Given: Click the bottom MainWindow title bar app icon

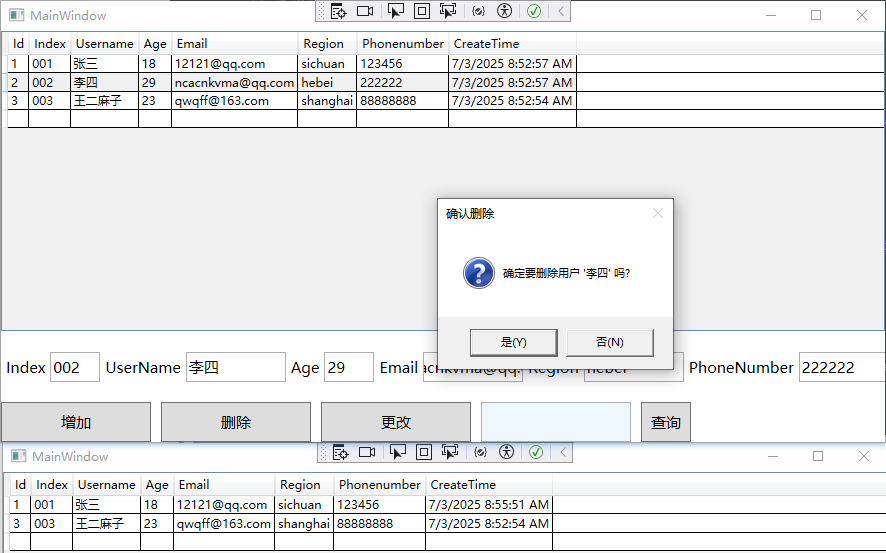Looking at the screenshot, I should (x=19, y=456).
